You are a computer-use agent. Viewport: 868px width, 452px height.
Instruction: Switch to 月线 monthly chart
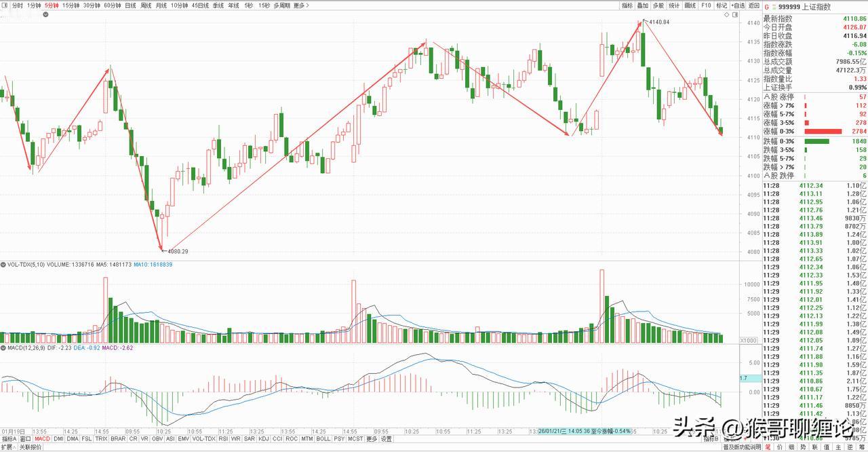pos(161,5)
